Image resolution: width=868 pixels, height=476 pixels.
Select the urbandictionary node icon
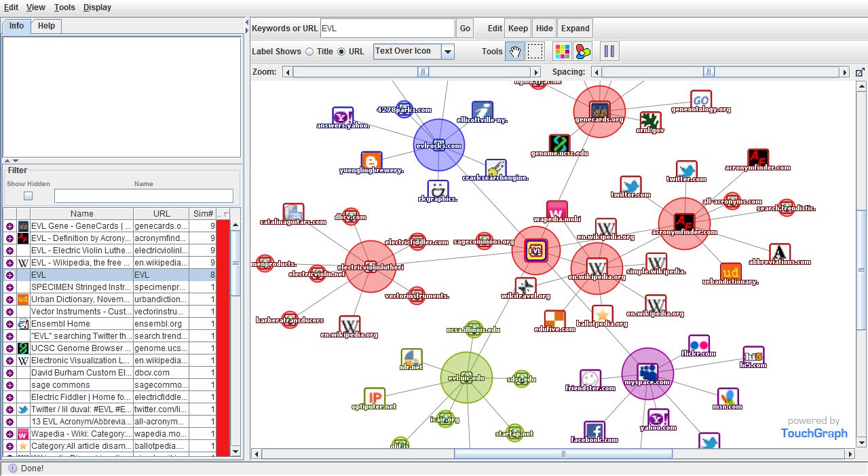click(730, 272)
